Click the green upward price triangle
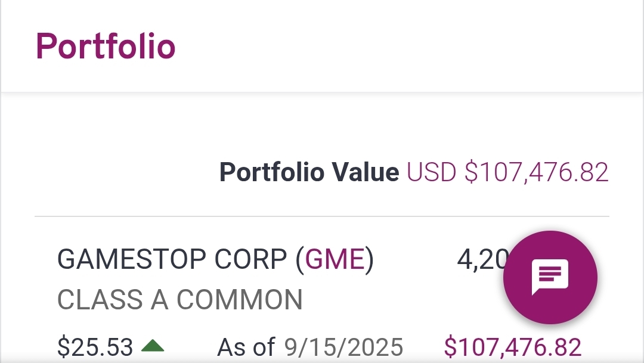The width and height of the screenshot is (644, 363). (153, 346)
